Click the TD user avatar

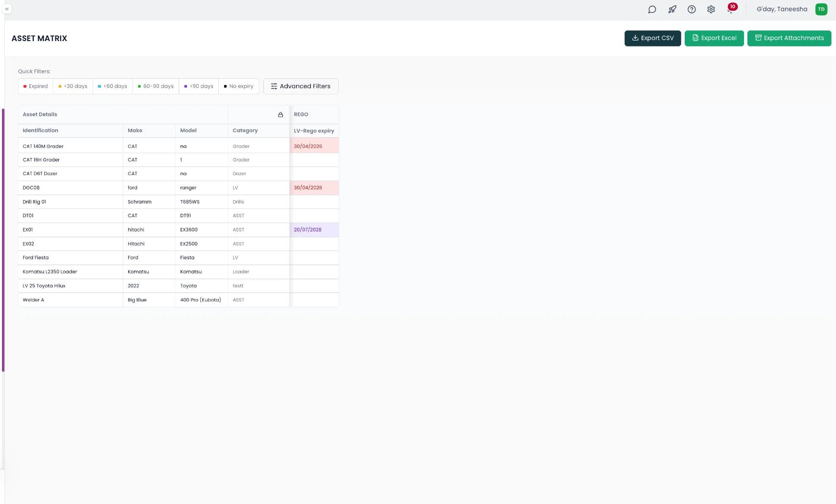pos(821,9)
